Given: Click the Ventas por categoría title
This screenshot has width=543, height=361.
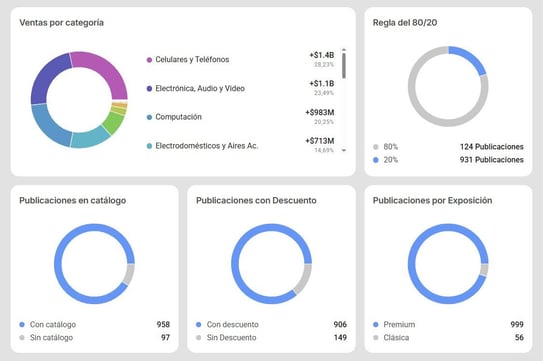Looking at the screenshot, I should [x=61, y=23].
